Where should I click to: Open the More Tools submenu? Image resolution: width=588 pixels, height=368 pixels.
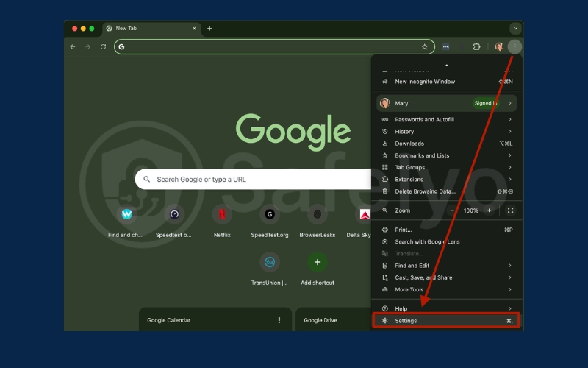[446, 289]
